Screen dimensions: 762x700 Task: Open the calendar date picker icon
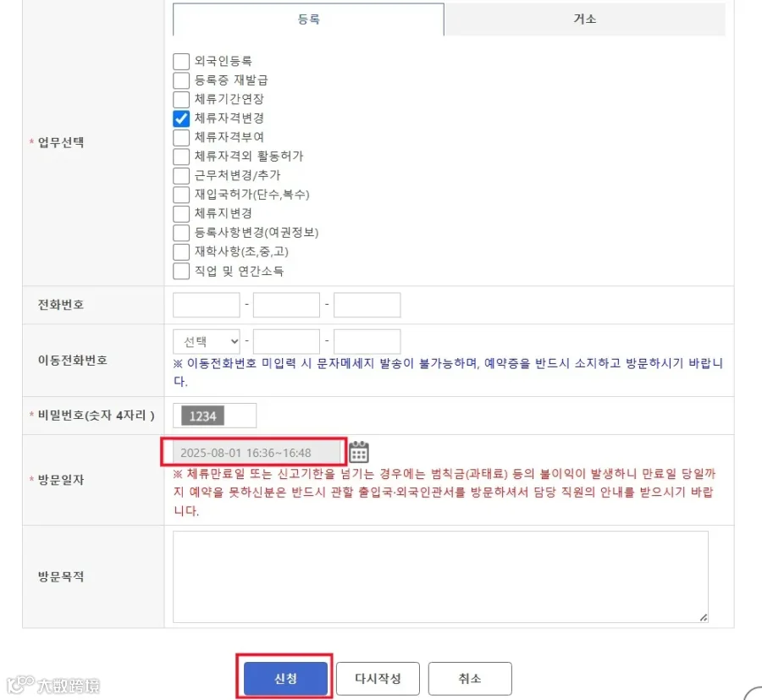pos(359,452)
